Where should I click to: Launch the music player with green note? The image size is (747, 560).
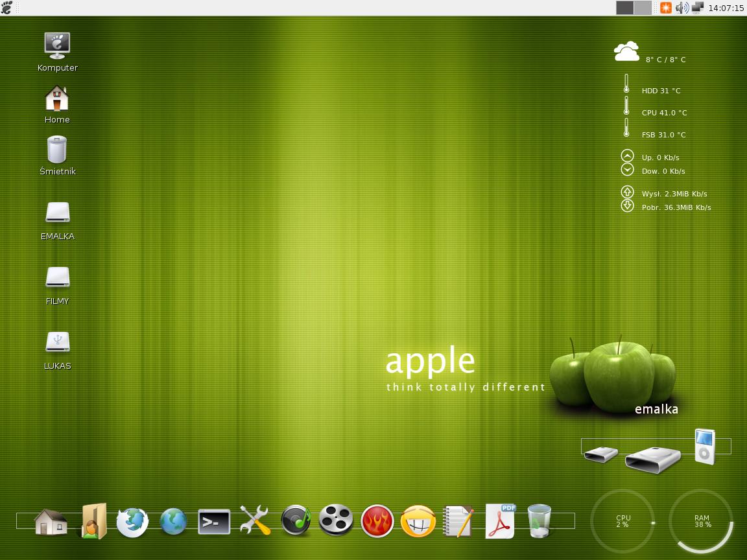(x=296, y=520)
